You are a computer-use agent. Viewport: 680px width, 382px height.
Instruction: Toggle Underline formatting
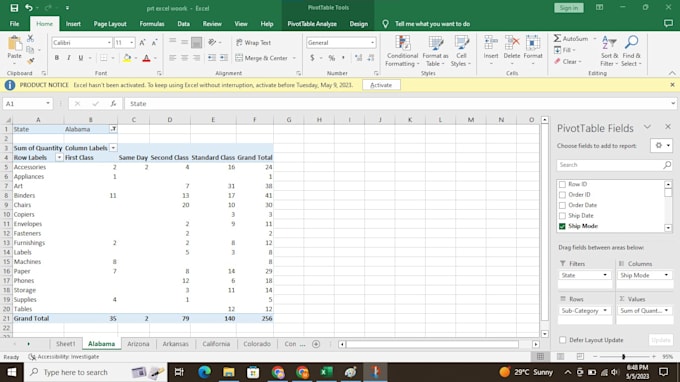(x=81, y=58)
